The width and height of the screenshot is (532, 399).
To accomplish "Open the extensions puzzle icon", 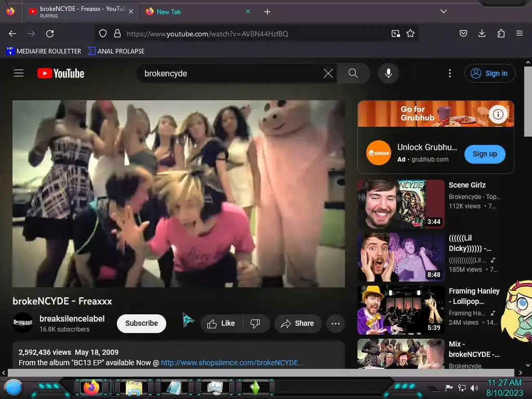I will pyautogui.click(x=501, y=33).
